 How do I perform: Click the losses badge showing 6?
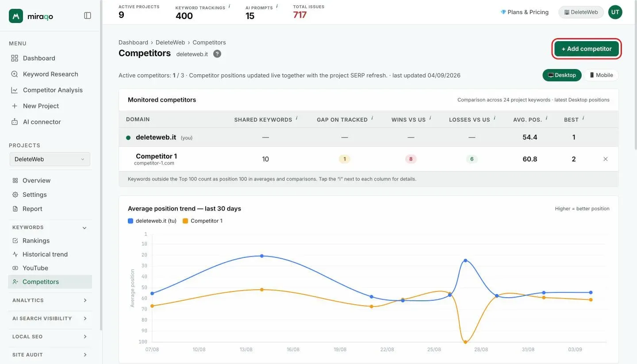[x=472, y=159]
